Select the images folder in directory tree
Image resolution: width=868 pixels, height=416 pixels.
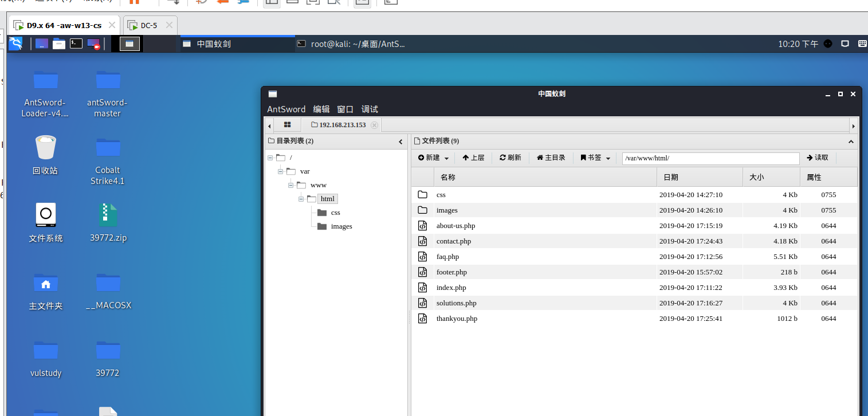click(341, 226)
